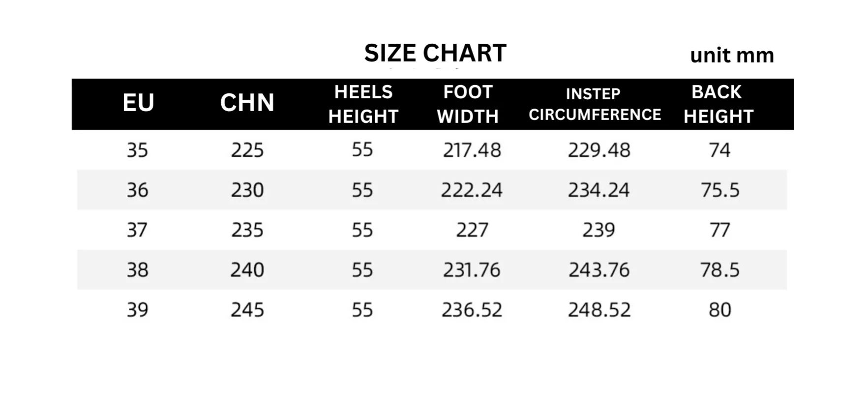Click the INSTEP CIRCUMFERENCE header

pos(595,104)
